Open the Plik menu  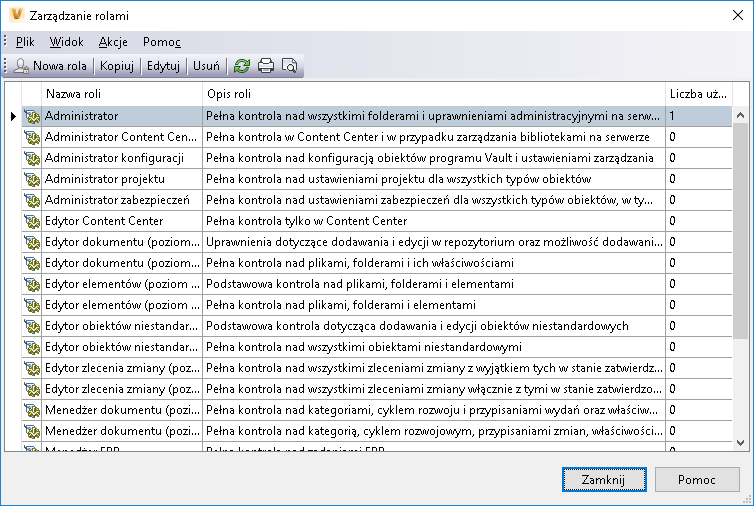click(x=25, y=42)
